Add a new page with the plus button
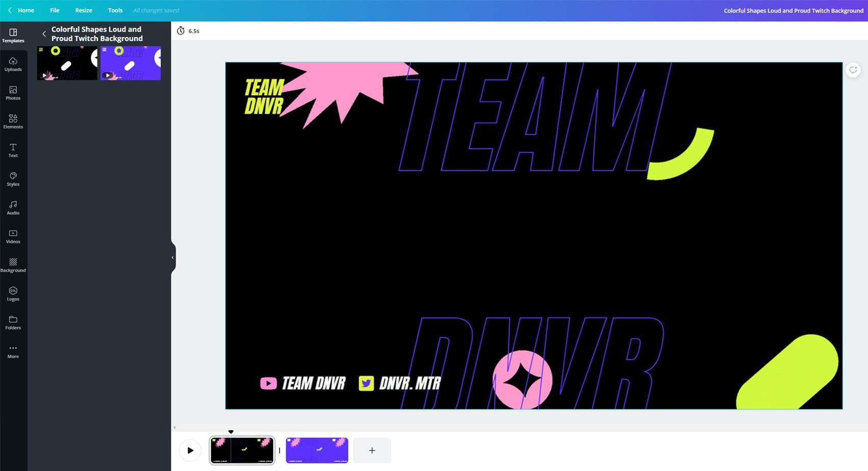The width and height of the screenshot is (868, 471). pos(372,450)
